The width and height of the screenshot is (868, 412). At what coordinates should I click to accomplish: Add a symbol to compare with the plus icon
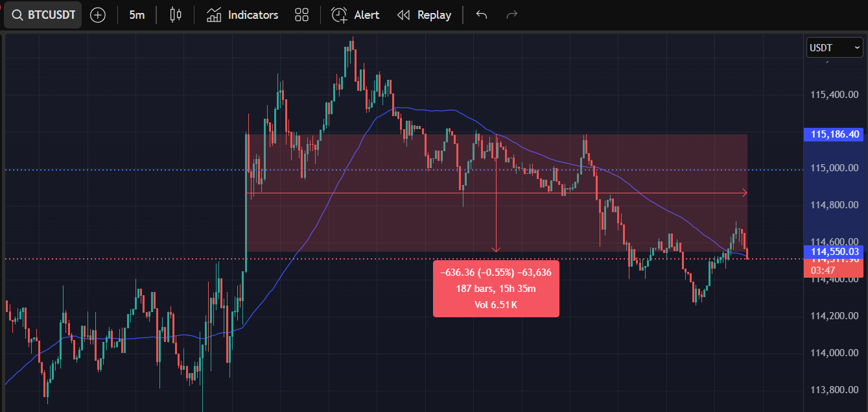click(x=98, y=15)
